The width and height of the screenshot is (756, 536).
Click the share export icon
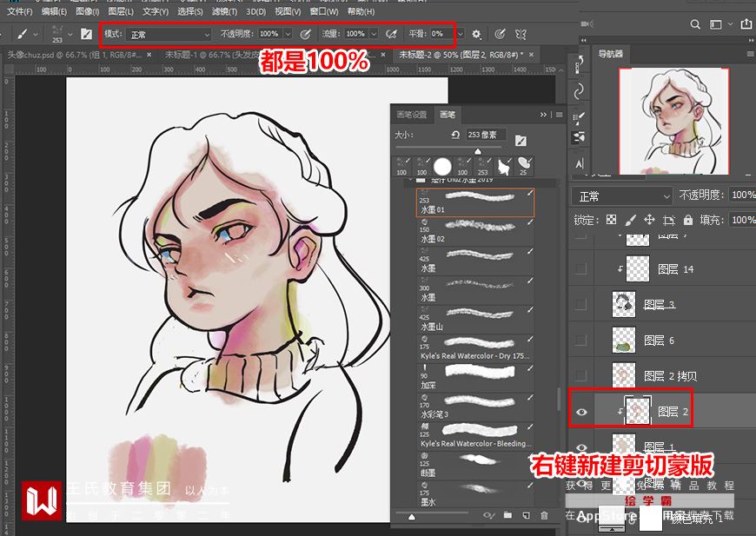coord(746,24)
